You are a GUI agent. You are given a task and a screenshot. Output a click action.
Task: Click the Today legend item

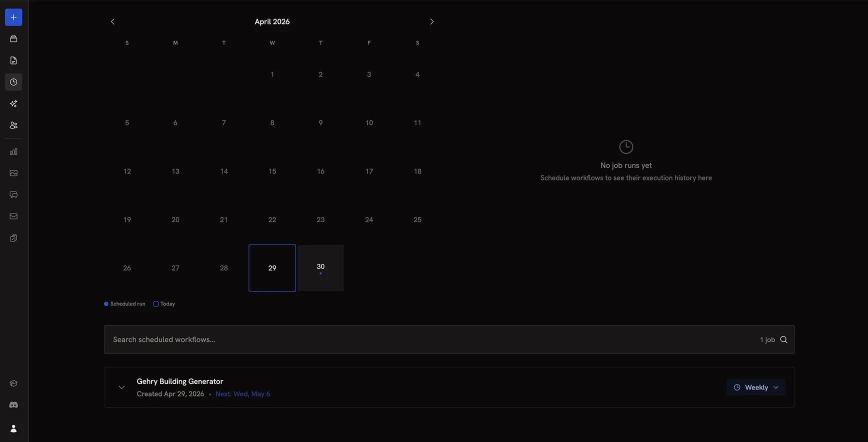tap(164, 304)
